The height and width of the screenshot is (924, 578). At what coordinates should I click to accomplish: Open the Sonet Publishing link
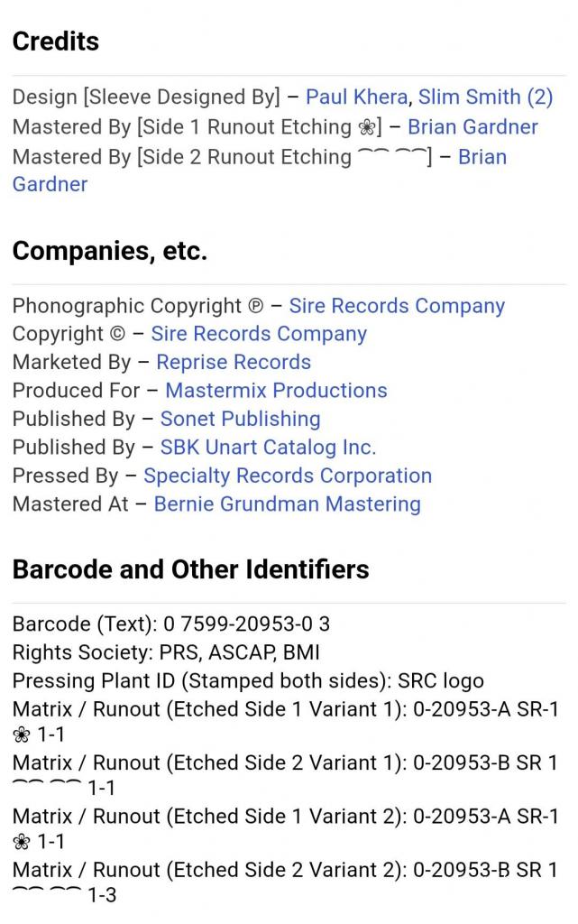click(x=240, y=419)
